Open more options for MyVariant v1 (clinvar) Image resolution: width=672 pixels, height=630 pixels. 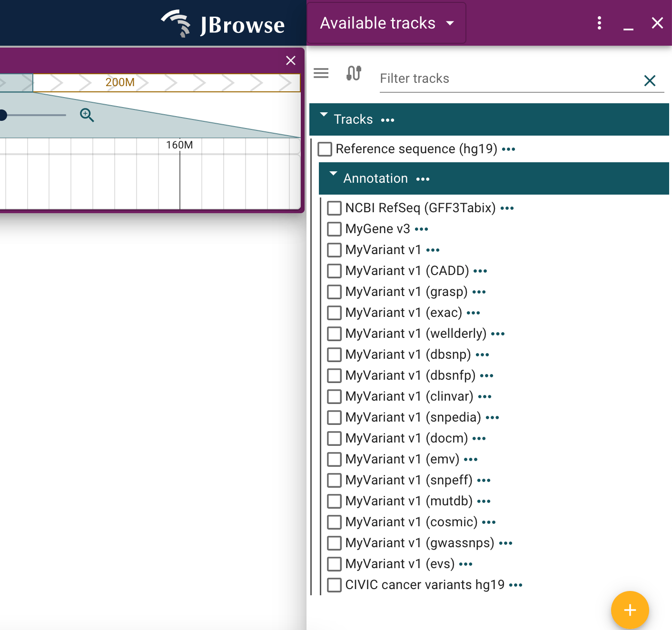(484, 397)
